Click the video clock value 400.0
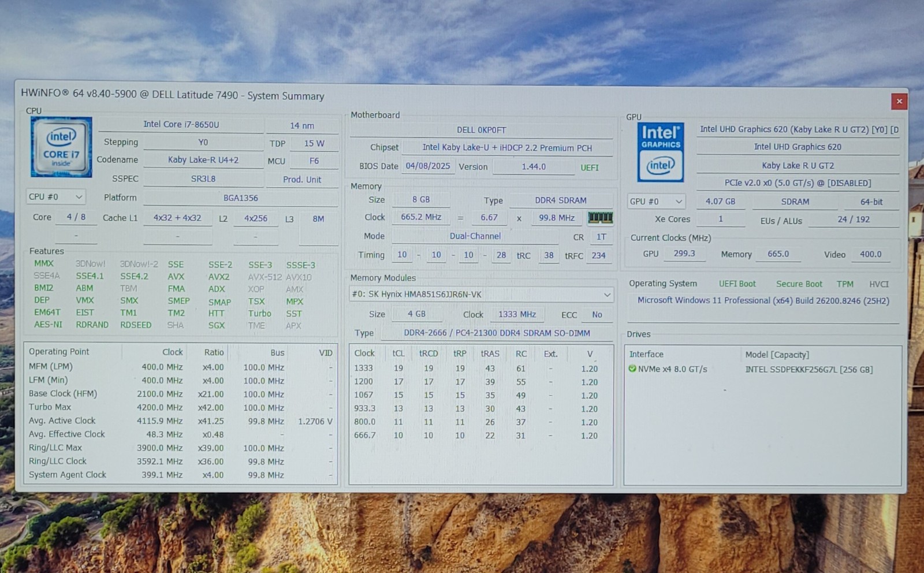Screen dimensions: 924x573 [x=871, y=255]
